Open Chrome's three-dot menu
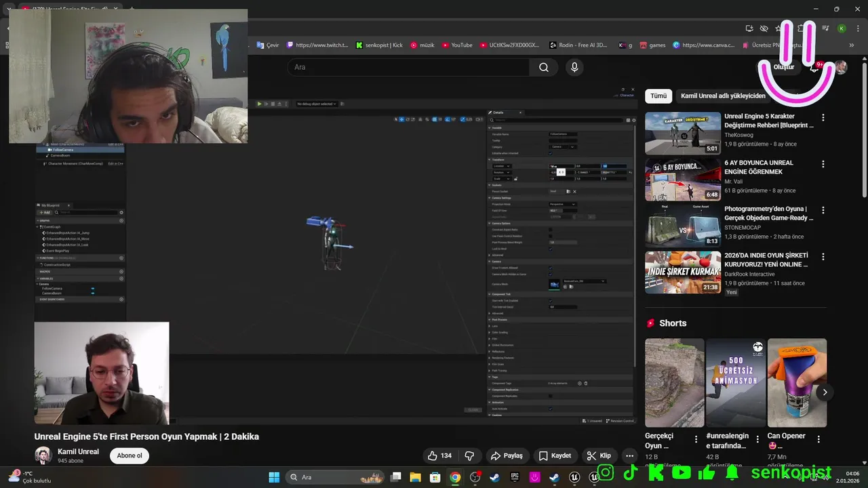The height and width of the screenshot is (488, 868). tap(856, 28)
